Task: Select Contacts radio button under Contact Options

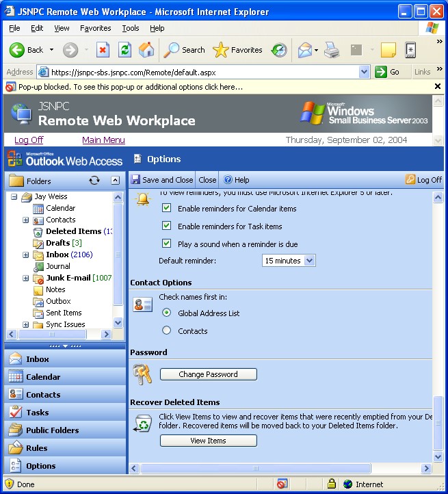Action: click(166, 330)
